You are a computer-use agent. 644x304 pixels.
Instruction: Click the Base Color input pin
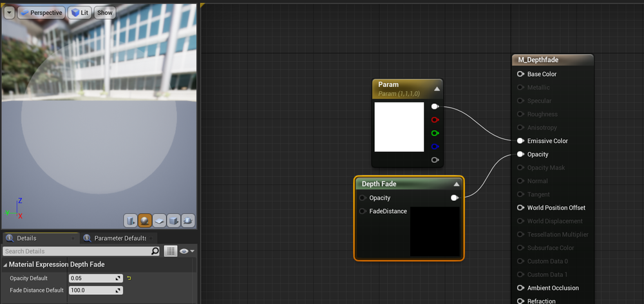point(520,74)
